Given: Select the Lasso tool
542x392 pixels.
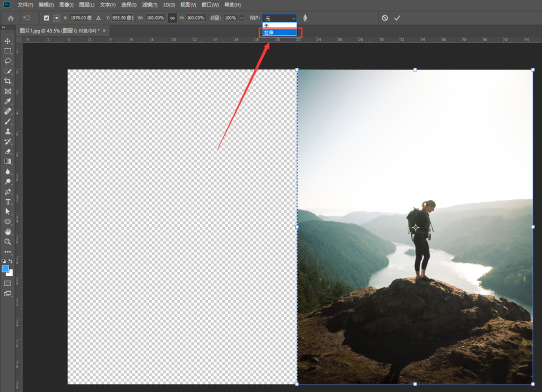Looking at the screenshot, I should pyautogui.click(x=8, y=61).
